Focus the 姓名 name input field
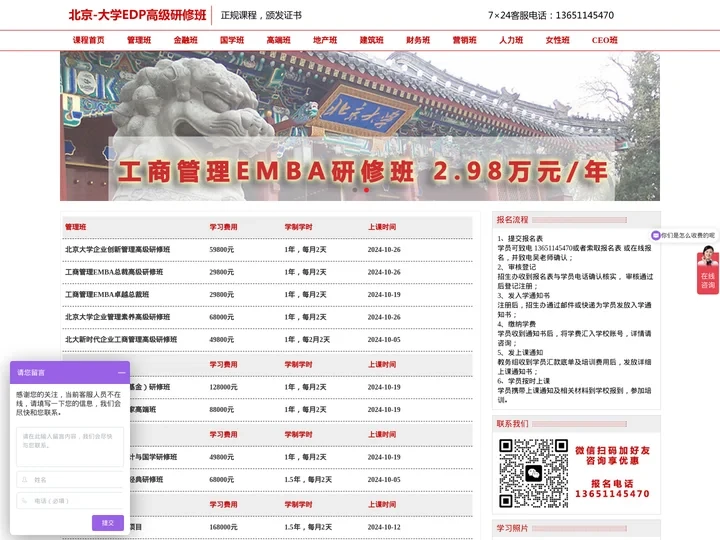The height and width of the screenshot is (540, 720). (70, 479)
